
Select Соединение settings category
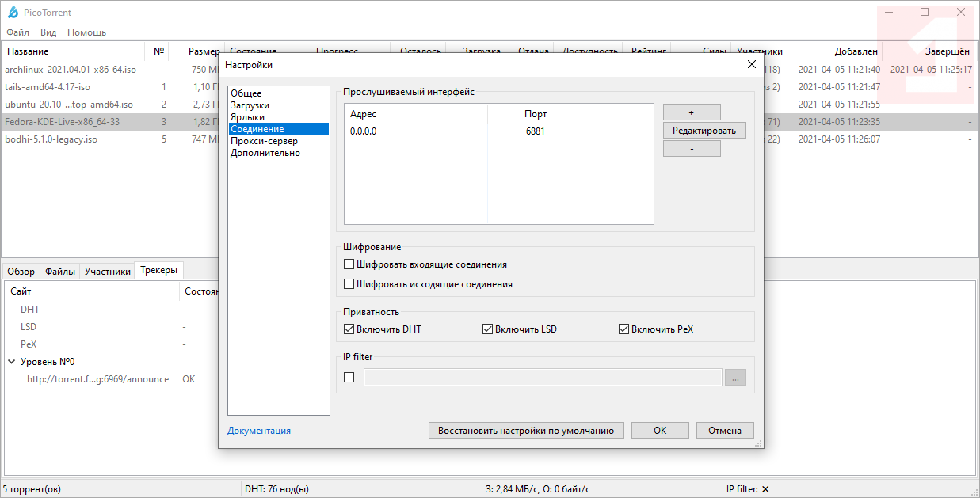click(x=279, y=129)
